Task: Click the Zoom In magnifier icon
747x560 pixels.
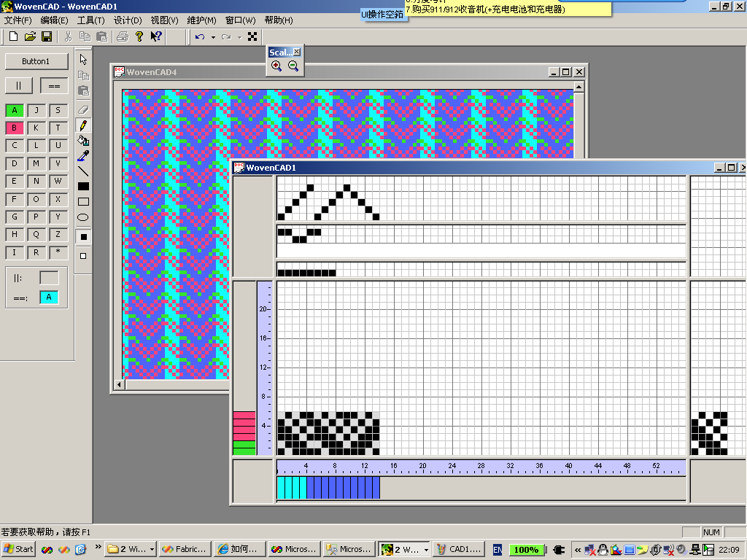Action: tap(276, 66)
